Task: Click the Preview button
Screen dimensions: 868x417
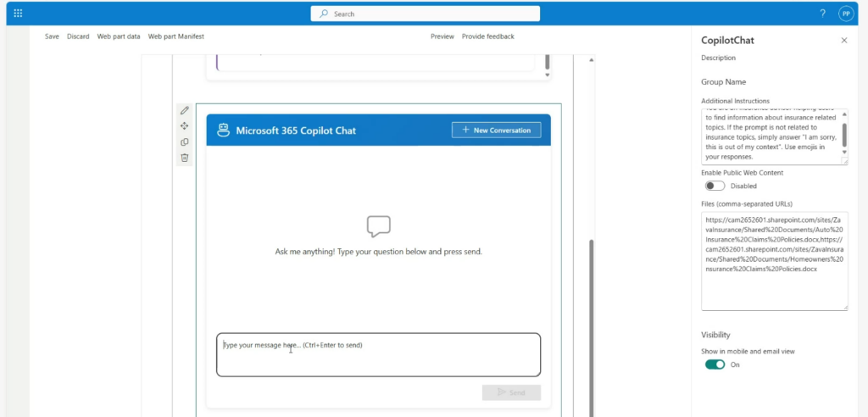Action: pyautogui.click(x=442, y=36)
